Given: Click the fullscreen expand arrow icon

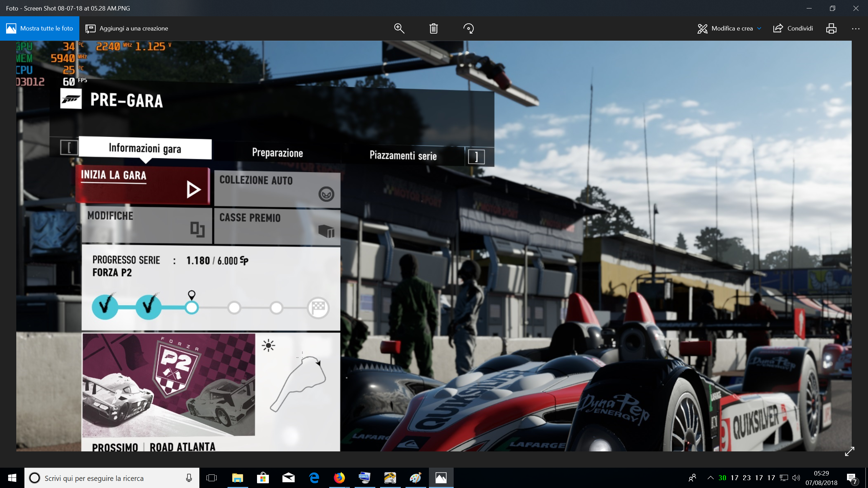Looking at the screenshot, I should pyautogui.click(x=850, y=451).
